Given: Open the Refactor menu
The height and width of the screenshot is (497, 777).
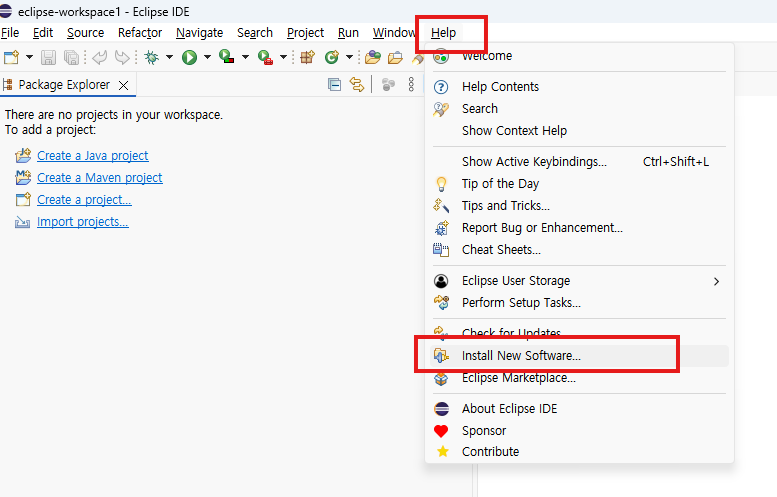Looking at the screenshot, I should pyautogui.click(x=140, y=33).
